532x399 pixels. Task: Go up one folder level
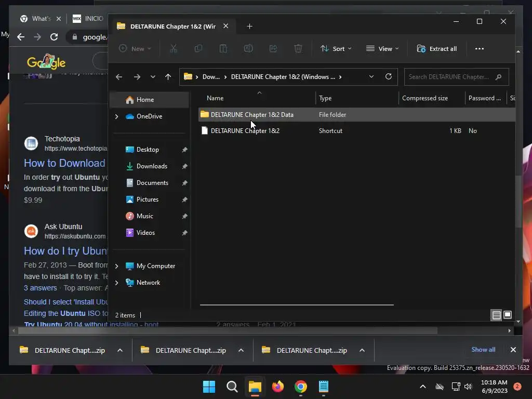[x=168, y=77]
